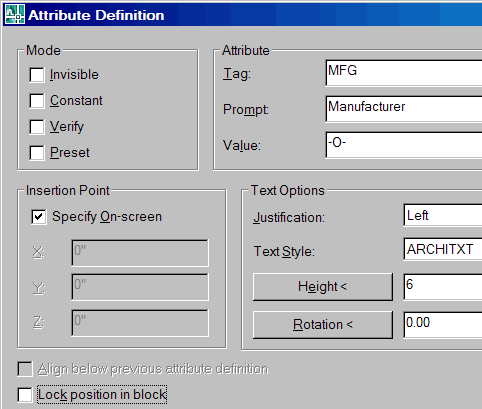
Task: Click the height value field showing 6
Action: tap(443, 287)
